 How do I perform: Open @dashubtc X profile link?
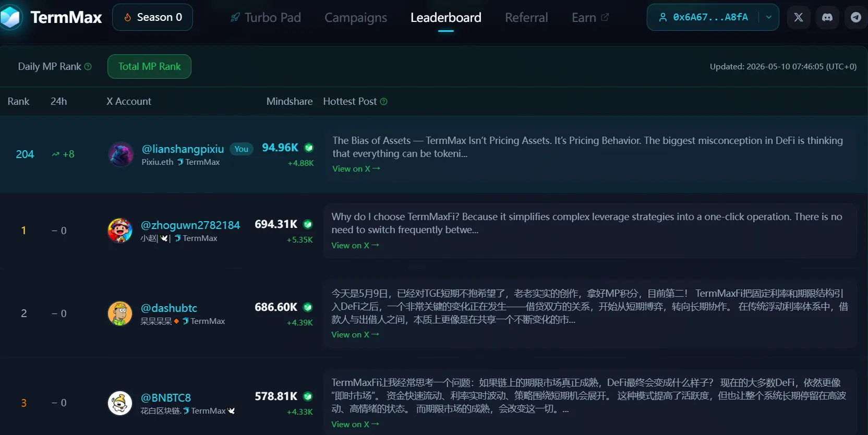click(169, 308)
